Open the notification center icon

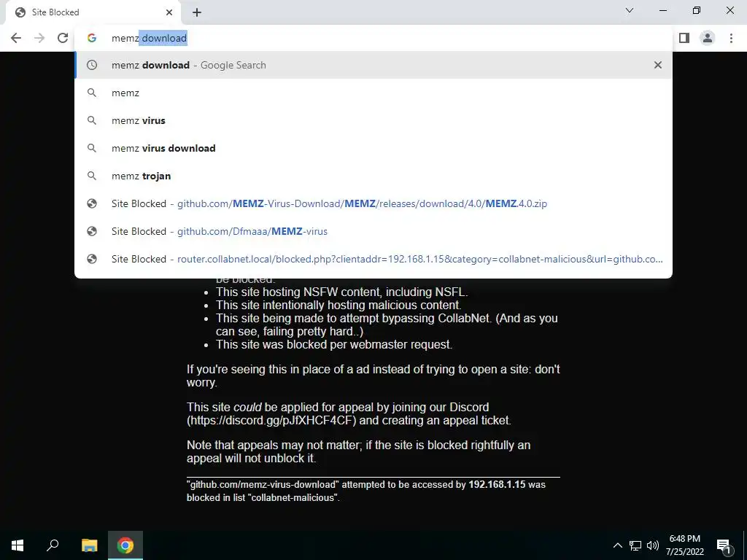[x=724, y=545]
